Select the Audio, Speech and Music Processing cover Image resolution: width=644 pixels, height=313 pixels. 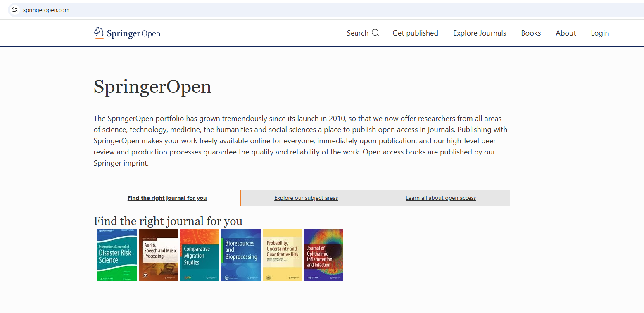tap(158, 255)
